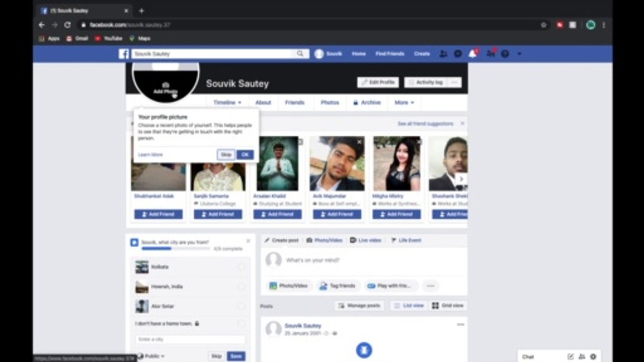The height and width of the screenshot is (362, 644).
Task: Click Skip in profile picture tooltip
Action: click(x=226, y=155)
